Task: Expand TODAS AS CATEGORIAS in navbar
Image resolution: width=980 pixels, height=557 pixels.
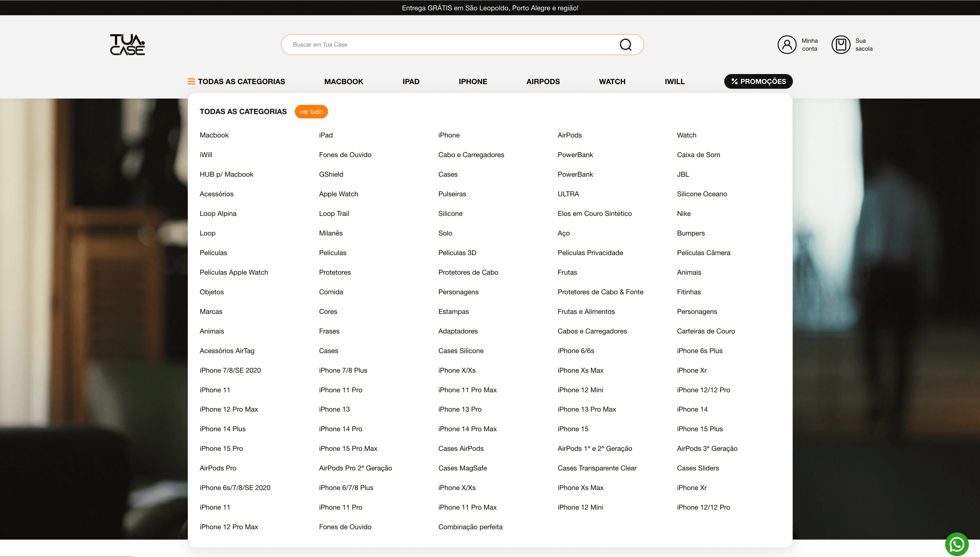Action: pos(241,81)
